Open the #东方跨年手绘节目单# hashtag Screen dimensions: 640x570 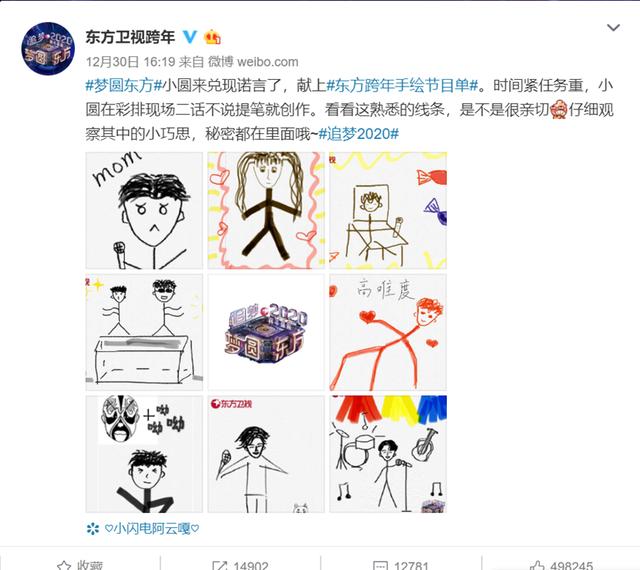[402, 85]
